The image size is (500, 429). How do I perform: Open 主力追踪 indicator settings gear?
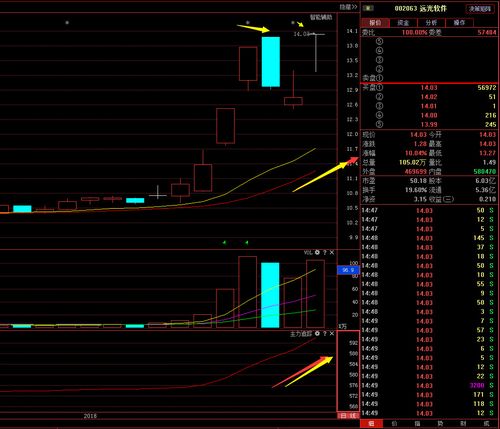pyautogui.click(x=317, y=333)
